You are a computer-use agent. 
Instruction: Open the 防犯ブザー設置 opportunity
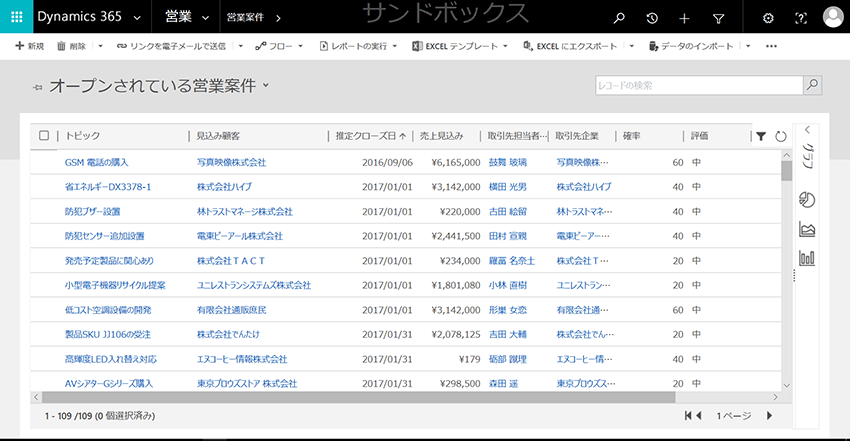coord(93,212)
